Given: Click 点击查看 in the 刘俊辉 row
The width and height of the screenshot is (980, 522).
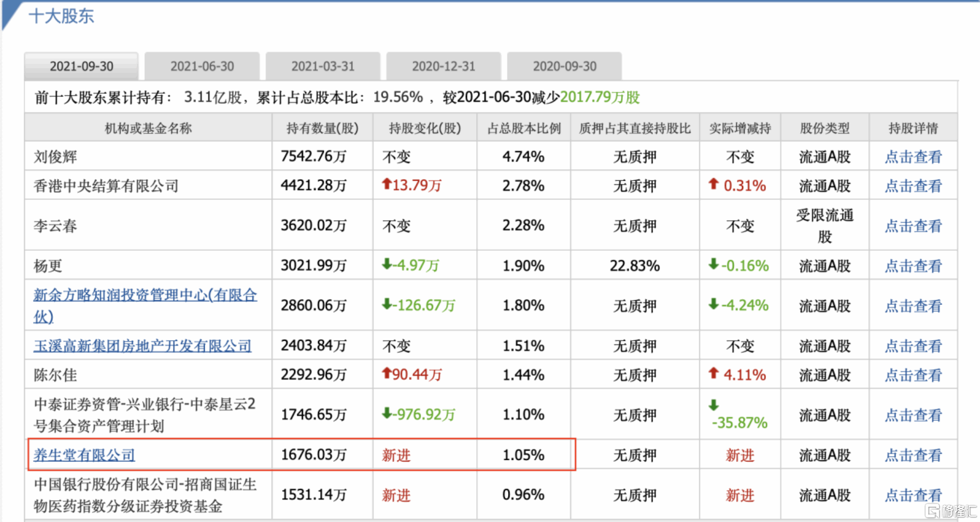Looking at the screenshot, I should [x=913, y=156].
